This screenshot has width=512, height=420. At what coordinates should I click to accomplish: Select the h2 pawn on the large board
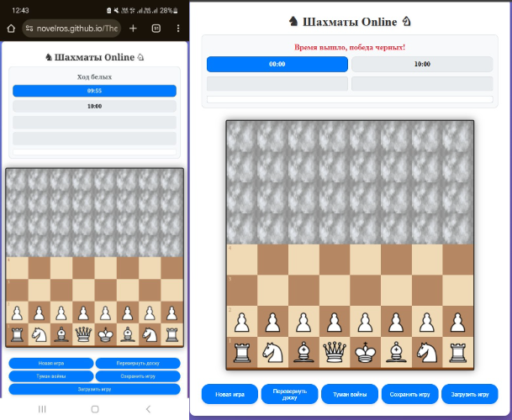(458, 322)
